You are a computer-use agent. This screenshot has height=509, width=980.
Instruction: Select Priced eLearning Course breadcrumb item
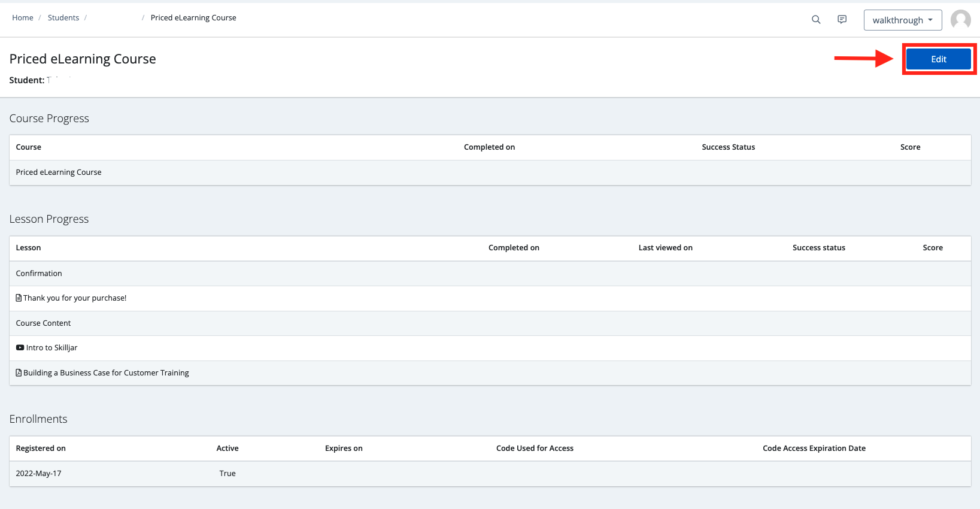pos(193,18)
